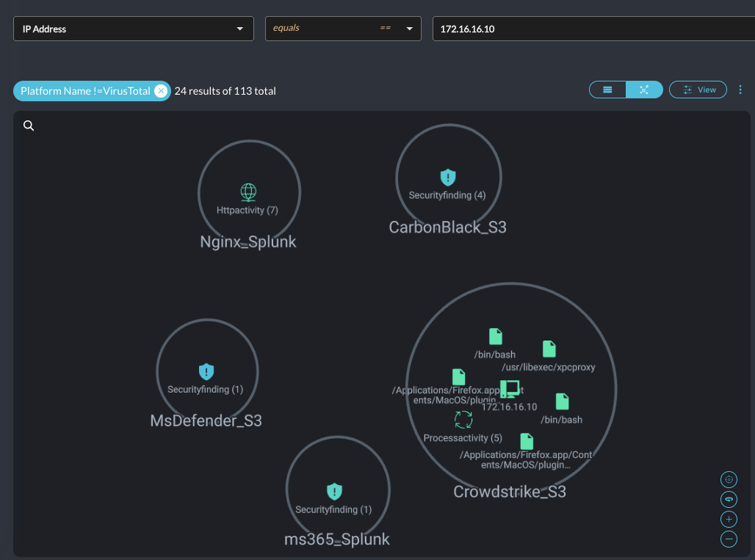The image size is (755, 560).
Task: Select the ms365_Splunk Securityfinding shield icon
Action: pyautogui.click(x=335, y=492)
